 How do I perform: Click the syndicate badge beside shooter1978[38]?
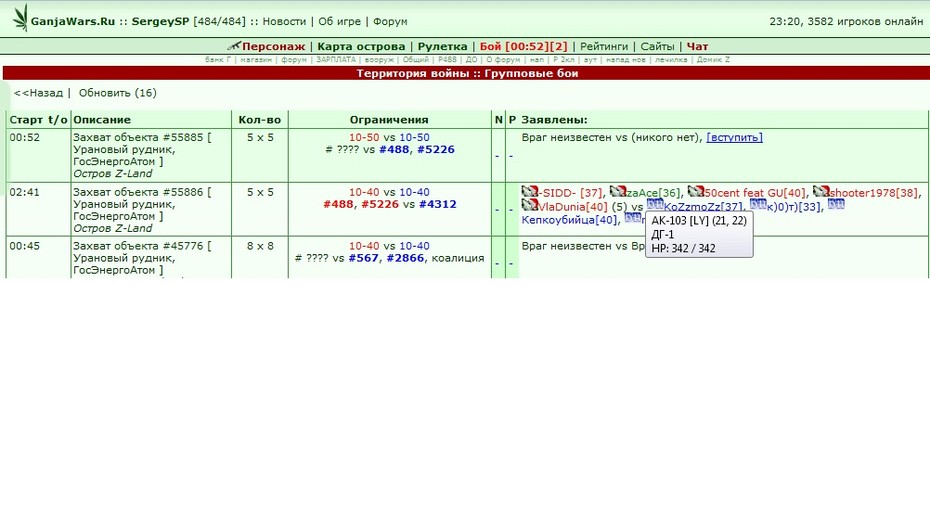click(x=821, y=191)
